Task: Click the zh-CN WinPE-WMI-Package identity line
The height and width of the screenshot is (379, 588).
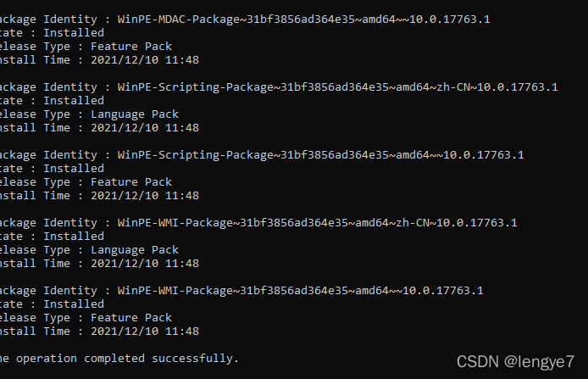Action: pos(258,222)
